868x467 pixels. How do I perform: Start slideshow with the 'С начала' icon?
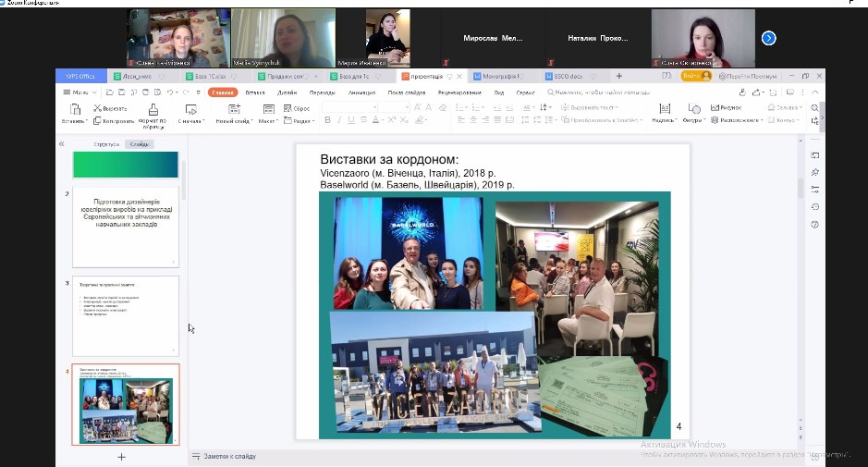click(189, 108)
